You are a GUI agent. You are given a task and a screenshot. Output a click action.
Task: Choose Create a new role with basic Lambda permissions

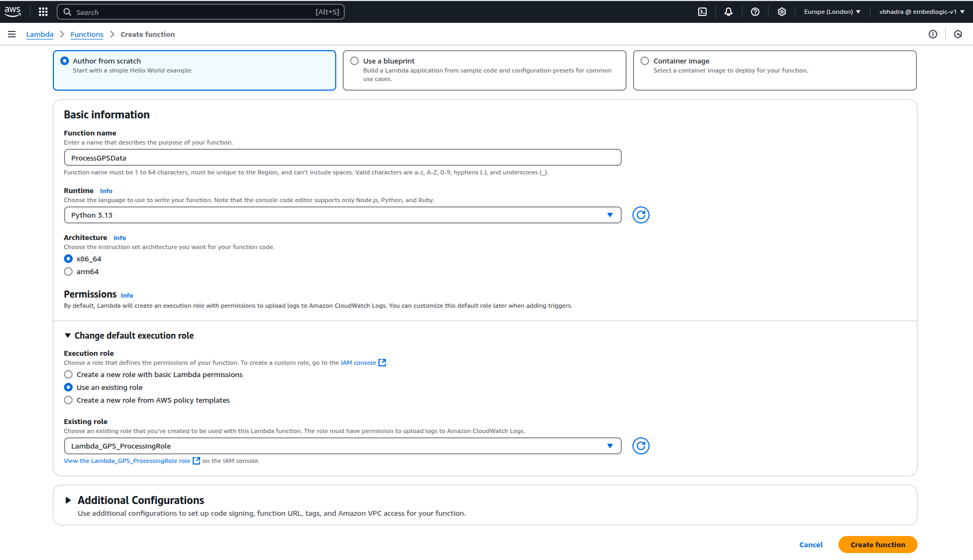68,374
